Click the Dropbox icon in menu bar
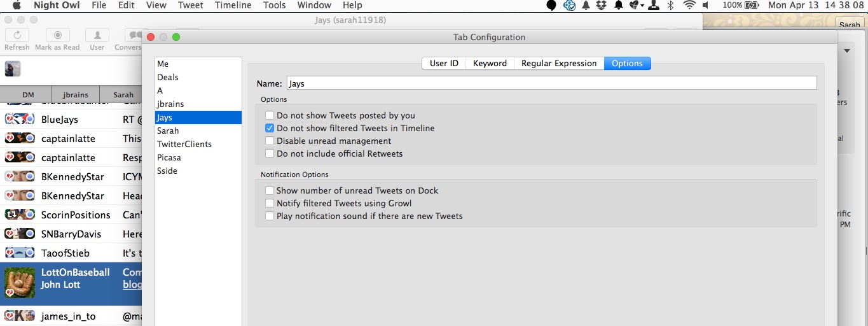Viewport: 868px width, 326px height. click(602, 5)
